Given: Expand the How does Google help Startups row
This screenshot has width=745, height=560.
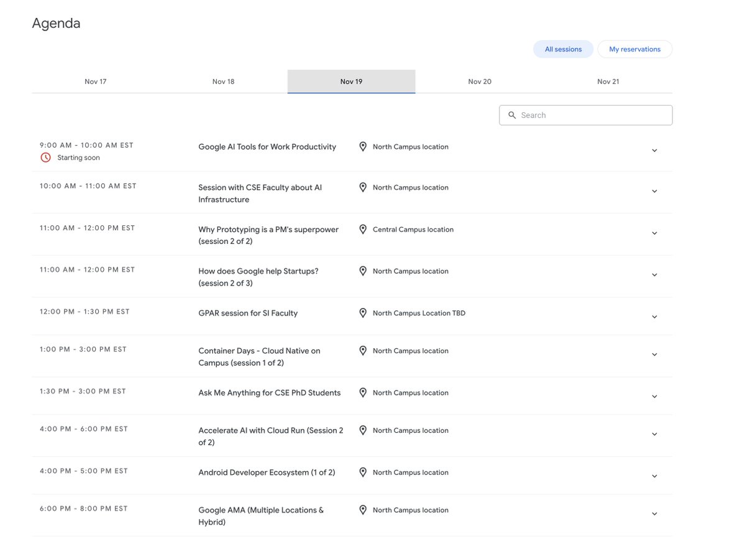Looking at the screenshot, I should (x=654, y=275).
